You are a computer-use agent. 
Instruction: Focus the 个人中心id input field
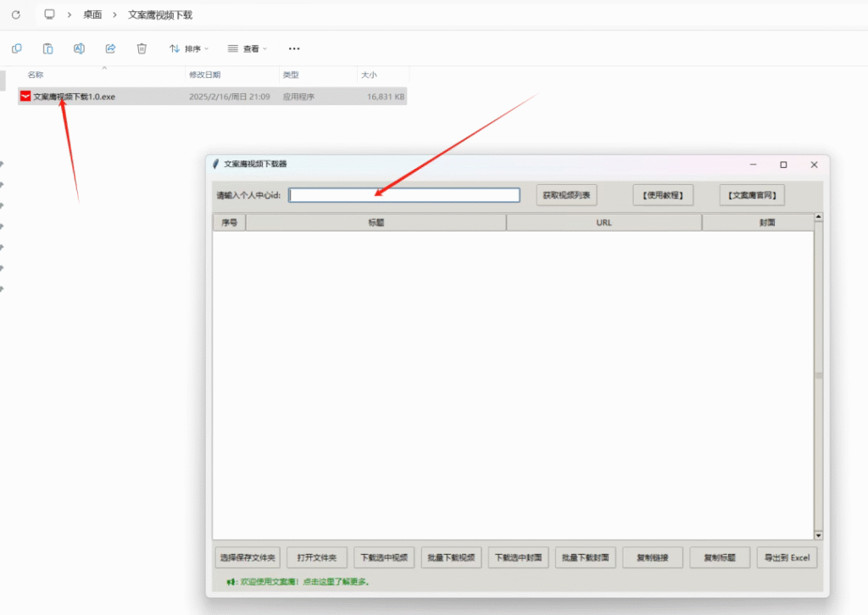[x=404, y=195]
